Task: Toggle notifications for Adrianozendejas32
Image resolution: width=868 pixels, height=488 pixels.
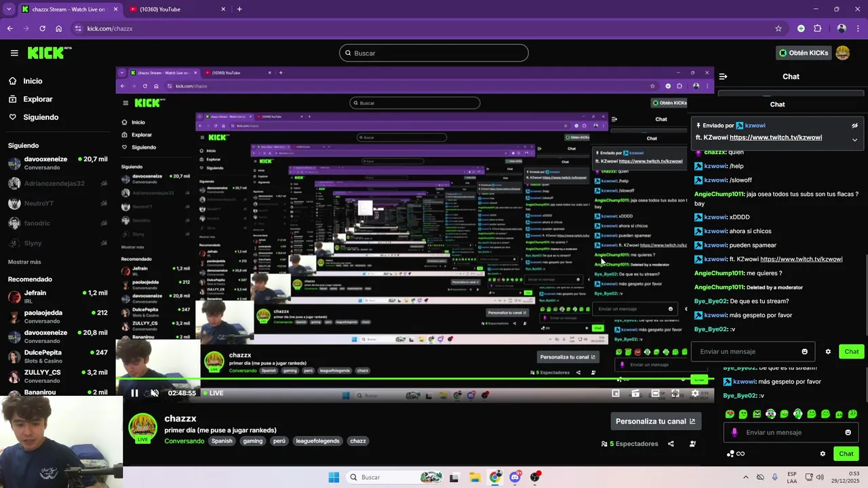Action: [x=104, y=184]
